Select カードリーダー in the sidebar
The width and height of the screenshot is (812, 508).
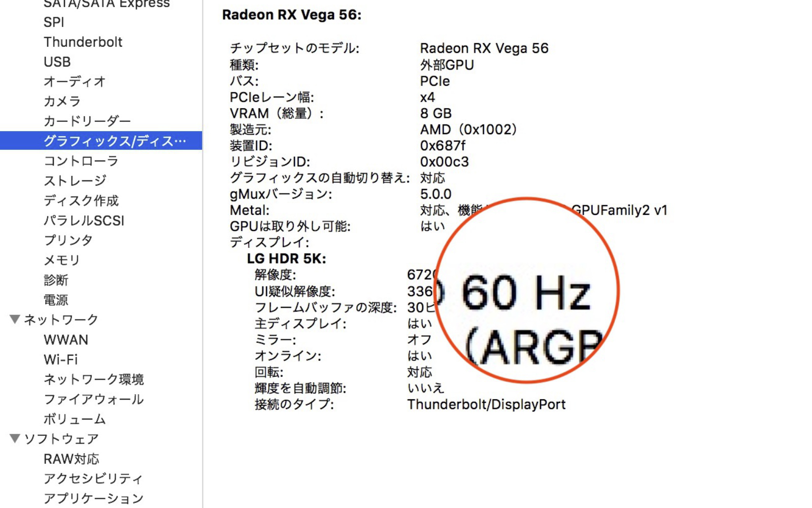pyautogui.click(x=87, y=121)
